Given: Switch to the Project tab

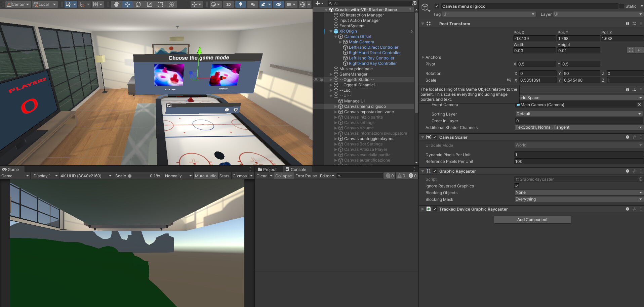Looking at the screenshot, I should [268, 169].
